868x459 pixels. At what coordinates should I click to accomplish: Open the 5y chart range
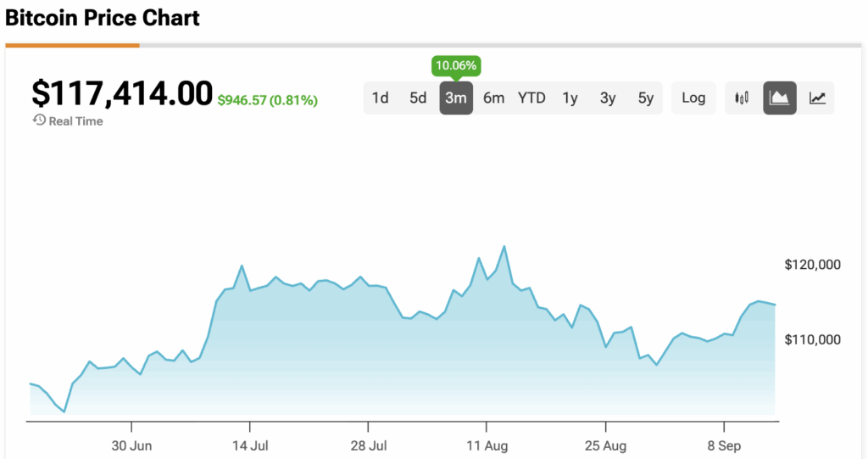[646, 98]
